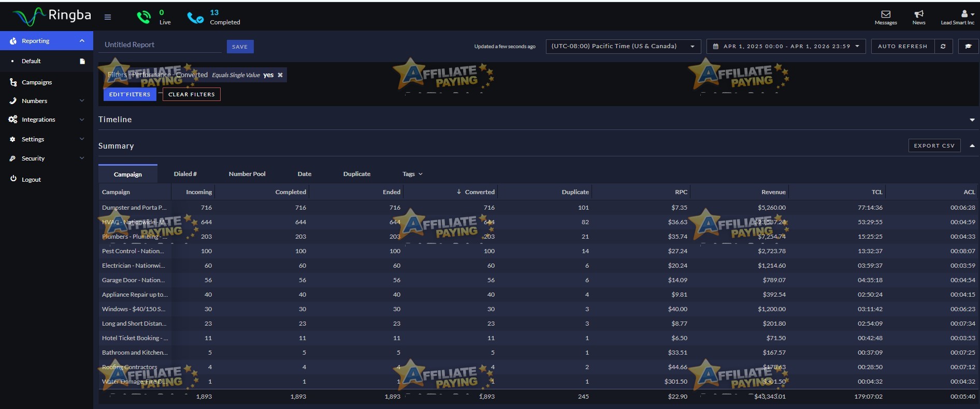980x409 pixels.
Task: Open the green Live calls phone icon
Action: point(143,17)
